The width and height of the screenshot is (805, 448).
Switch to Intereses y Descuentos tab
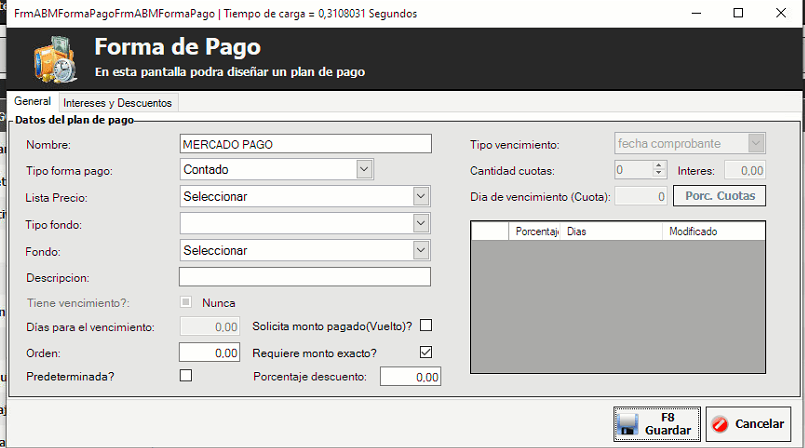[118, 102]
